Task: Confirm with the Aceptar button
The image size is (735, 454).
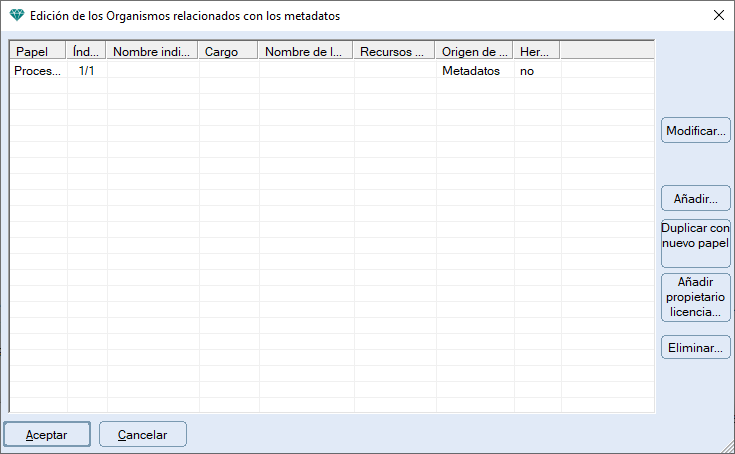Action: [x=47, y=435]
